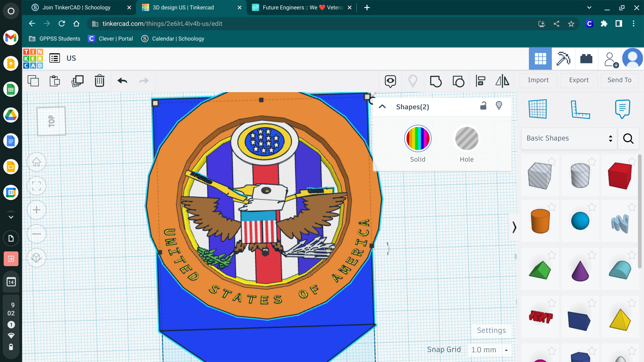Viewport: 644px width, 362px height.
Task: Select the Notes annotation tool
Action: (x=623, y=109)
